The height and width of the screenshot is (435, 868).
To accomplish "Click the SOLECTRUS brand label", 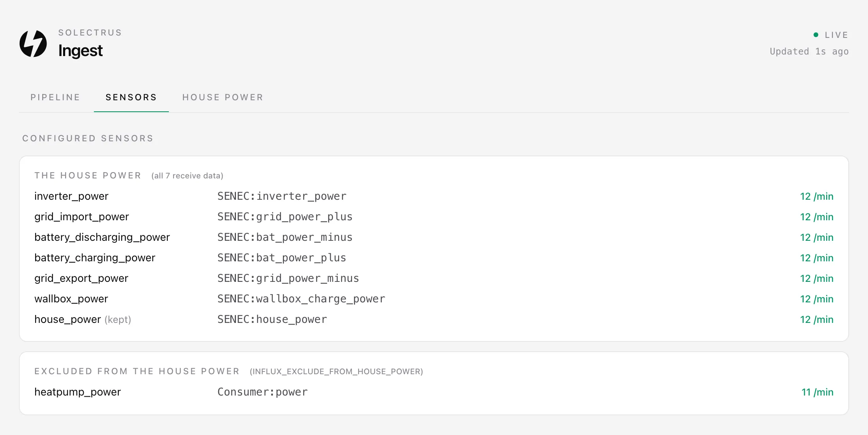I will point(90,32).
